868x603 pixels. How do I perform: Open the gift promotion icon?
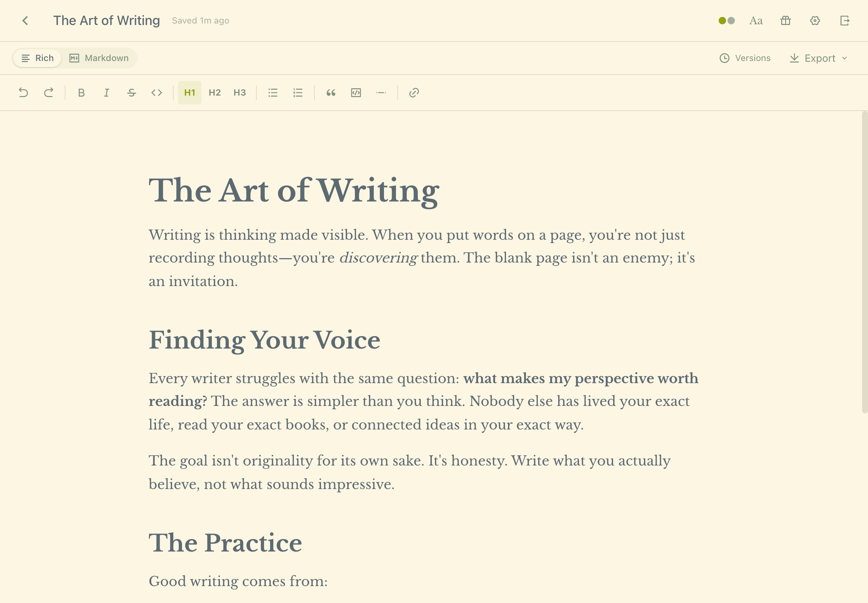(x=785, y=21)
